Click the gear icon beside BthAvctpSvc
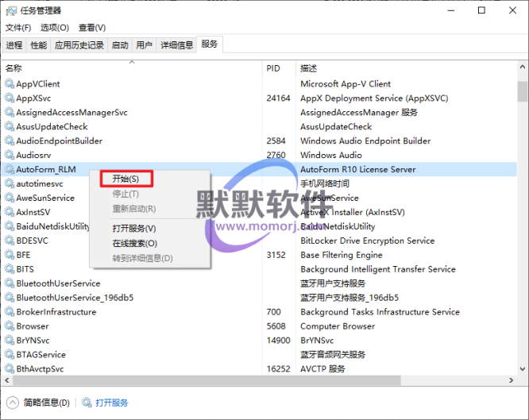529x420 pixels. pyautogui.click(x=10, y=369)
